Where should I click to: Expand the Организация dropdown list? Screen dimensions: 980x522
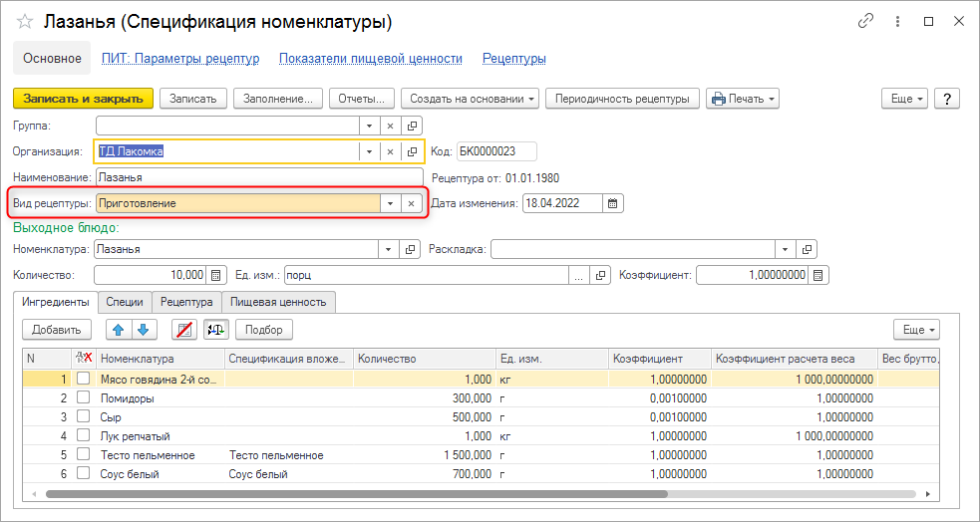point(369,151)
